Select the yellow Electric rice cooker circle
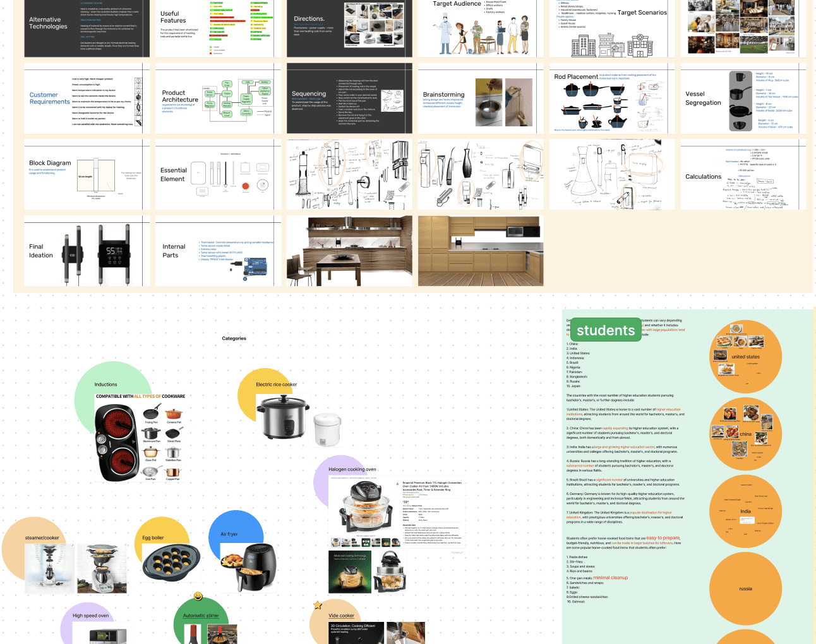816x644 pixels. point(267,397)
